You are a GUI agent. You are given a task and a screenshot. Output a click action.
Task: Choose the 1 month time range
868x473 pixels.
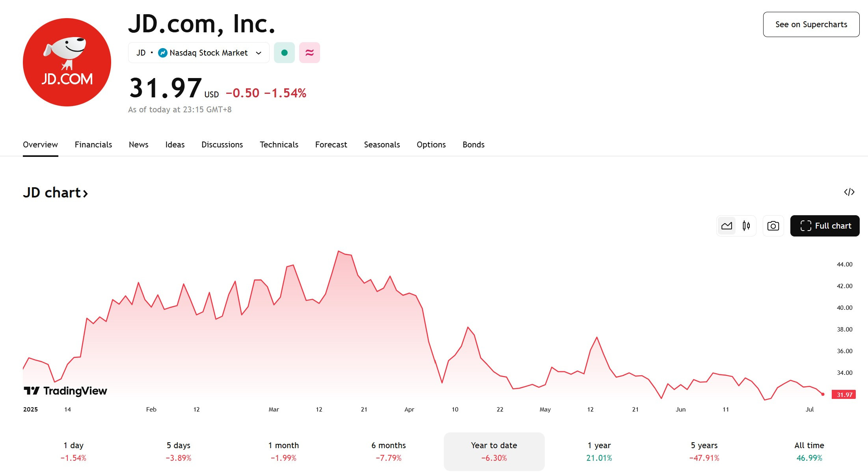pos(283,452)
